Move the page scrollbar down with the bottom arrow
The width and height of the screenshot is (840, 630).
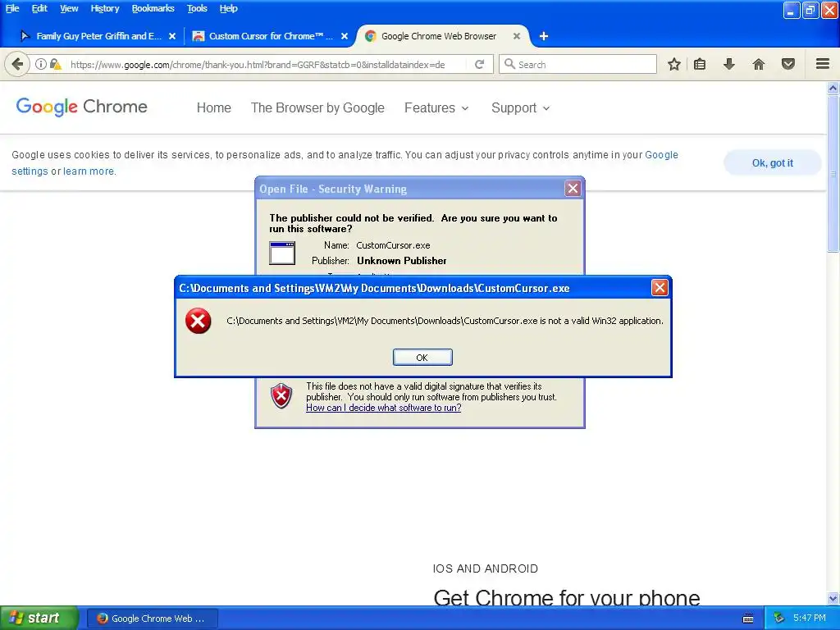833,598
